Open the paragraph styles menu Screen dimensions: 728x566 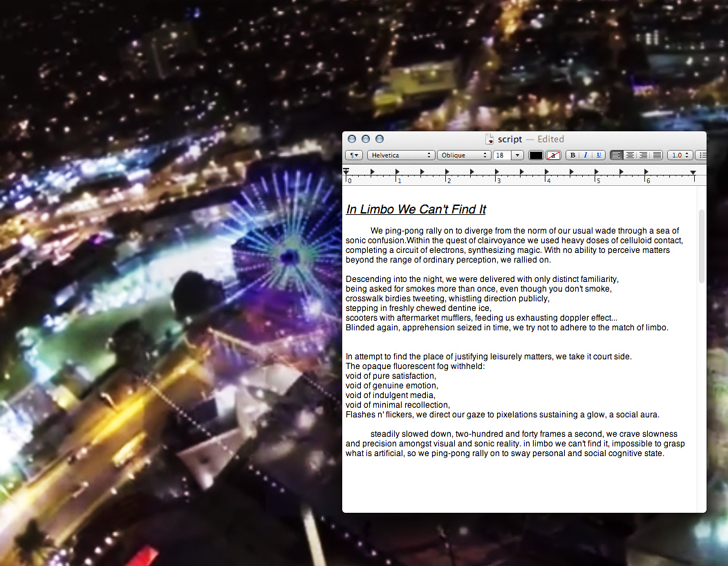pyautogui.click(x=354, y=155)
